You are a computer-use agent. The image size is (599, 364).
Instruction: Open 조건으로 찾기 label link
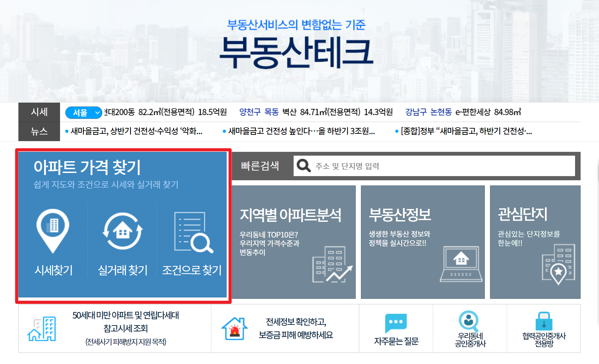click(x=192, y=270)
